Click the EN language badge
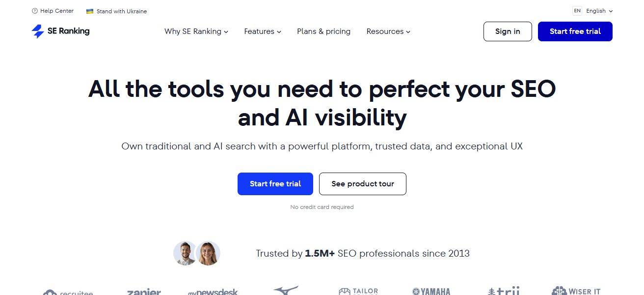 [577, 11]
